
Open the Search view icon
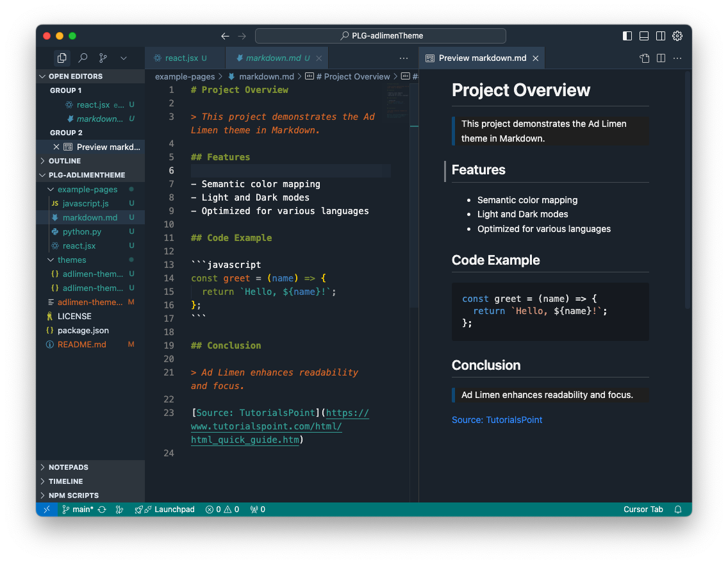[x=83, y=58]
